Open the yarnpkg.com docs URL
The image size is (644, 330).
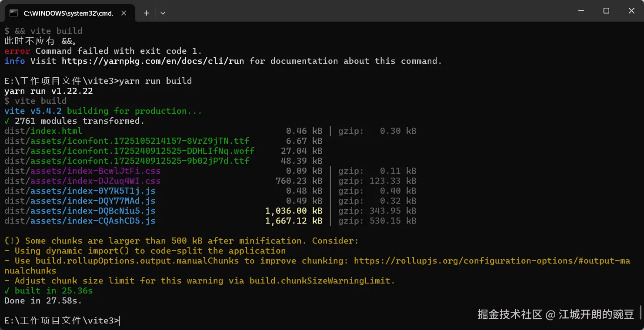point(153,61)
